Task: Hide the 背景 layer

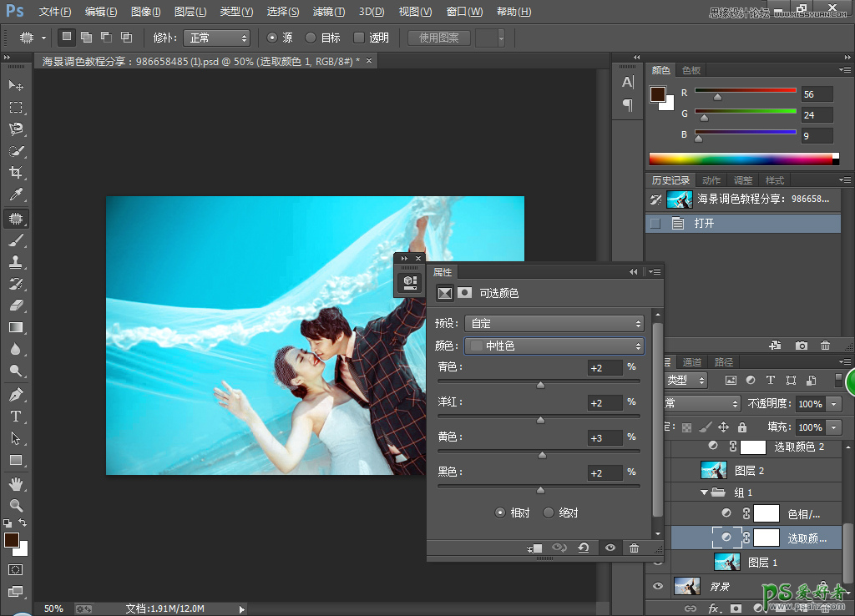Action: (658, 586)
